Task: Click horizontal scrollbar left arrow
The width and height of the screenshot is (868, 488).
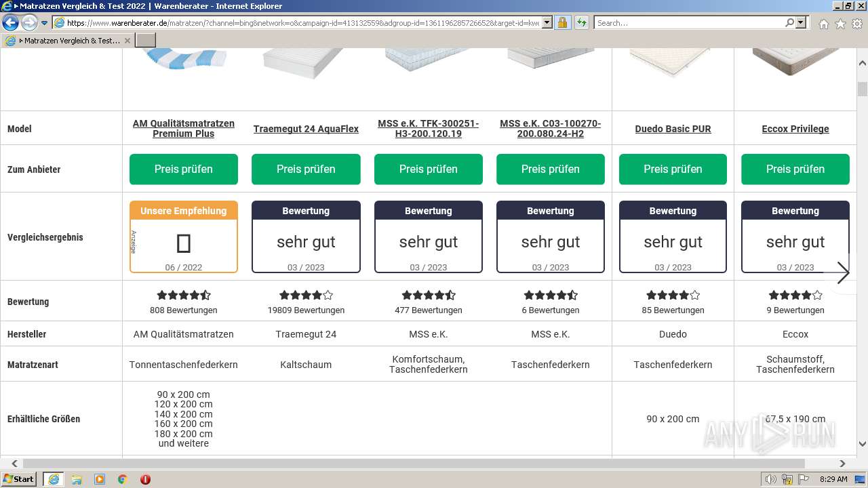Action: click(x=14, y=464)
